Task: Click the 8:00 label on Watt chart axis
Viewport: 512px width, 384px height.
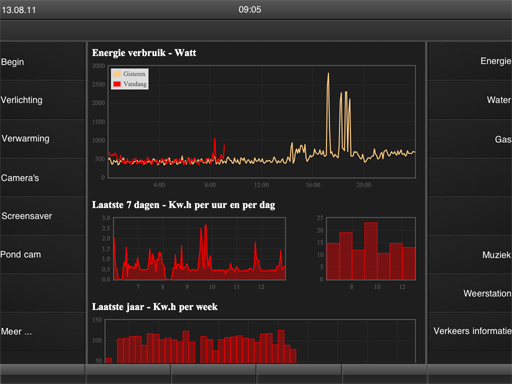Action: point(210,185)
